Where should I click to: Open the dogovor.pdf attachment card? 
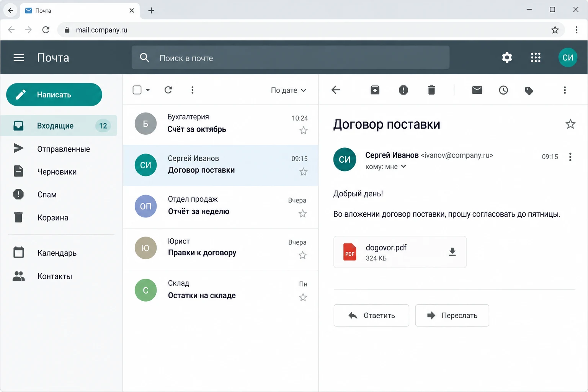tap(400, 252)
